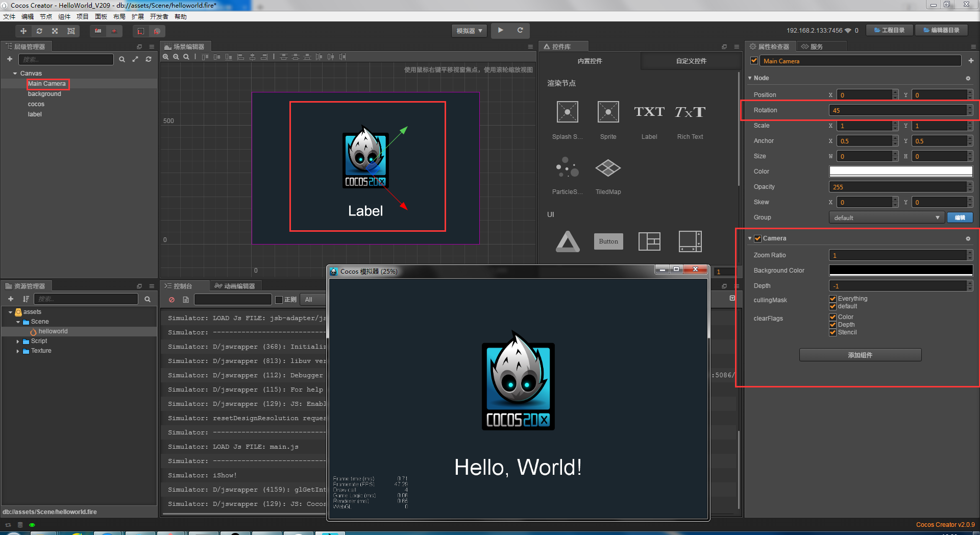Toggle expand all nodes in hierarchy

(135, 59)
